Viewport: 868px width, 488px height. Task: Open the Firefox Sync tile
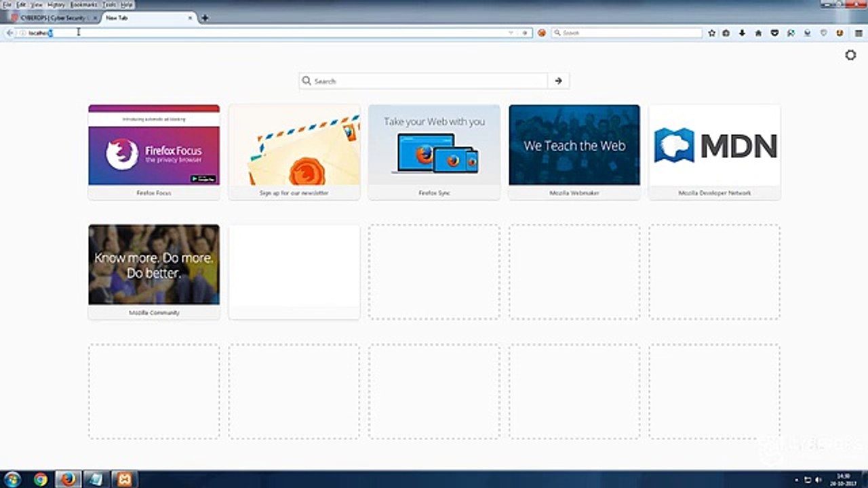[x=434, y=152]
